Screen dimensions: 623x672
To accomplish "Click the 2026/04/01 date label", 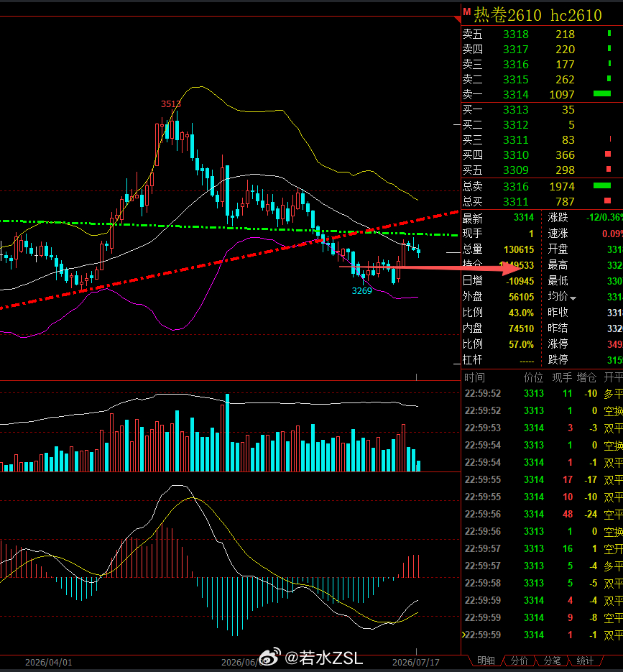I will (48, 663).
